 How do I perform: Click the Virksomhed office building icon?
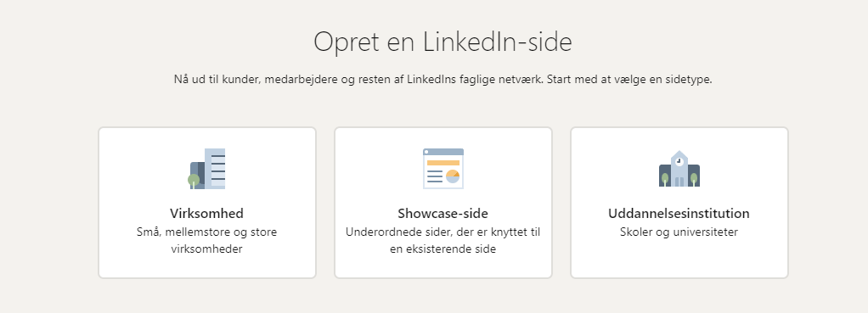click(207, 169)
